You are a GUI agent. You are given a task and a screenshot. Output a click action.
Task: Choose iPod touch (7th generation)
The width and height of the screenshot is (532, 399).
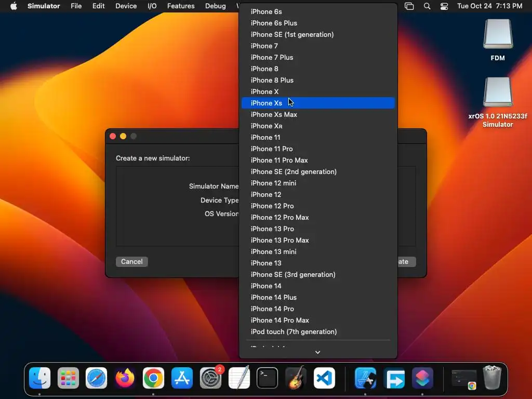pyautogui.click(x=318, y=332)
